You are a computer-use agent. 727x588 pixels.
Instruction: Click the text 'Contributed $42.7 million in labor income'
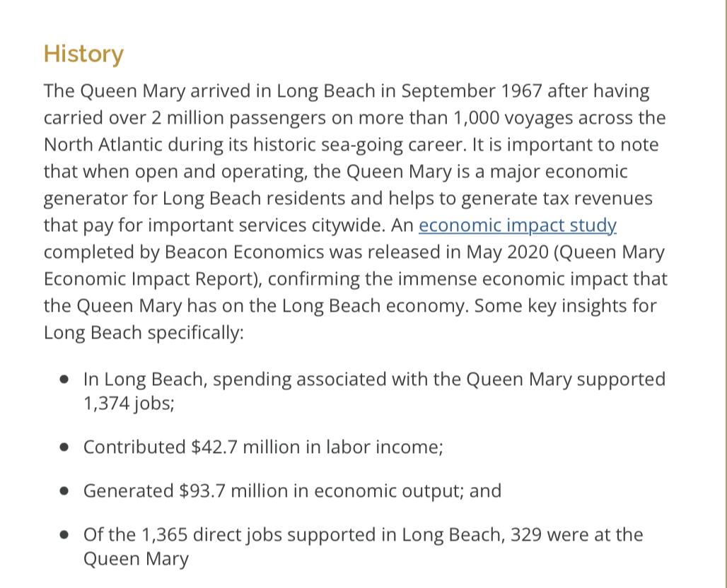[x=262, y=447]
